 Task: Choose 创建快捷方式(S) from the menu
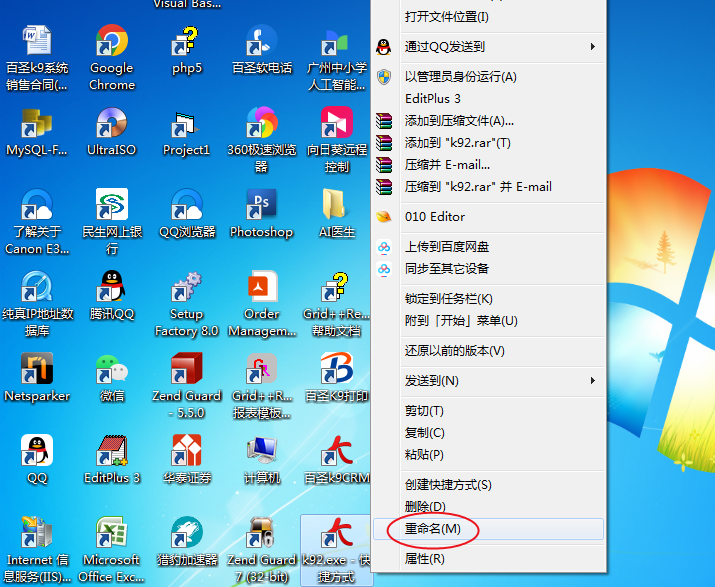tap(448, 485)
